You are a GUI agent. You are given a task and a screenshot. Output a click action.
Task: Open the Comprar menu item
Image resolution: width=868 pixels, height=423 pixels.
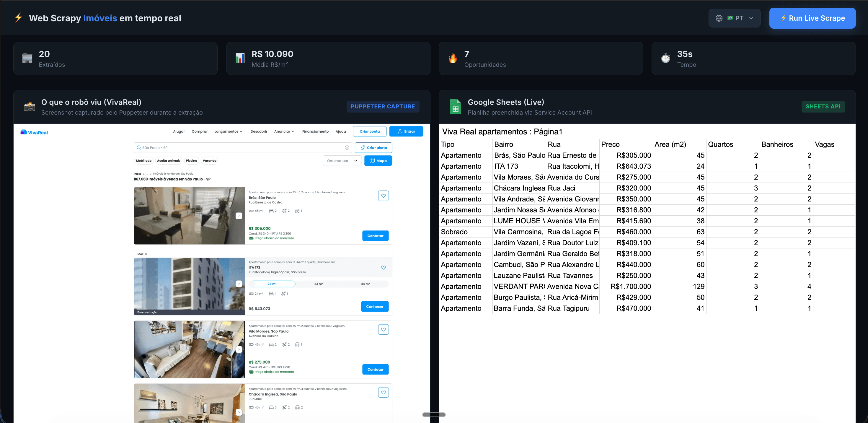[200, 131]
